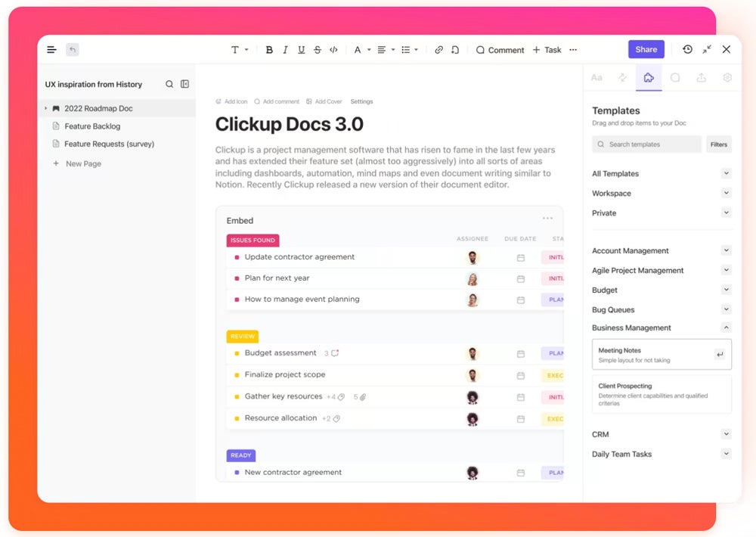The height and width of the screenshot is (537, 756).
Task: Click the subpage loop icon in toolbar
Action: [454, 50]
